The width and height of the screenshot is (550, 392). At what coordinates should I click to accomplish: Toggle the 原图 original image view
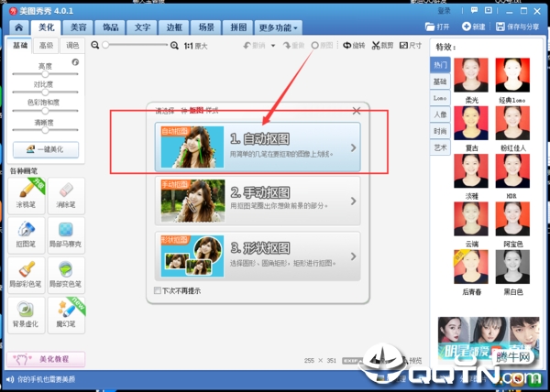pyautogui.click(x=322, y=46)
